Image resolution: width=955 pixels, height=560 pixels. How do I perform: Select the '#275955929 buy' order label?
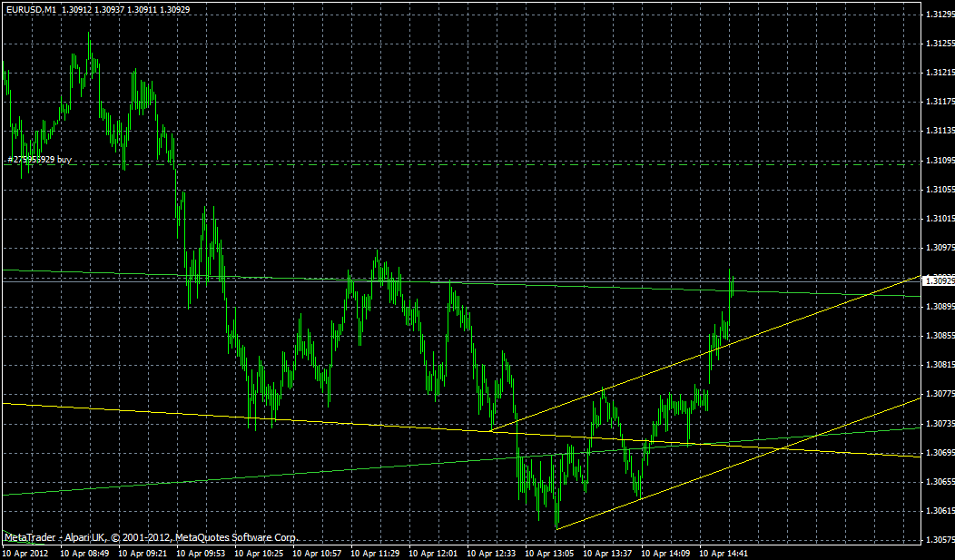[x=39, y=160]
